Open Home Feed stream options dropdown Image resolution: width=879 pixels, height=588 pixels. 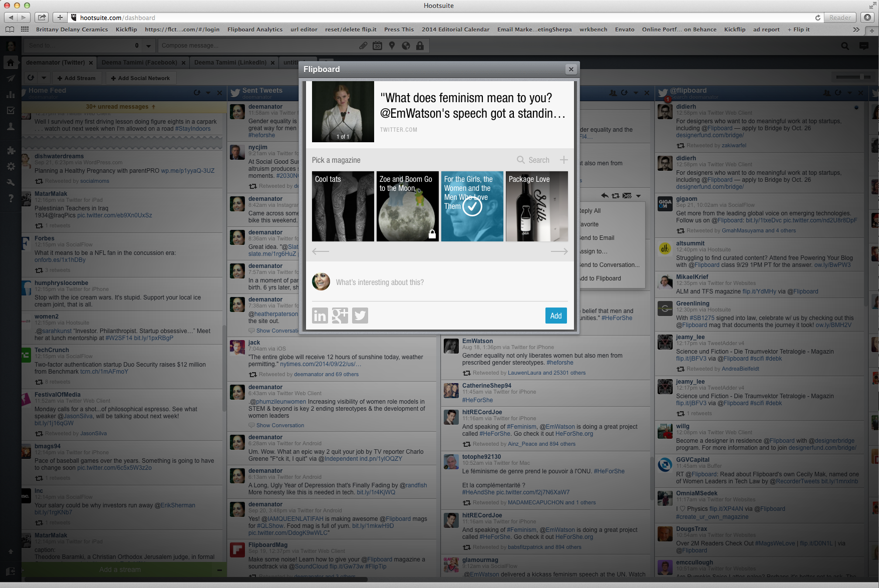coord(208,93)
